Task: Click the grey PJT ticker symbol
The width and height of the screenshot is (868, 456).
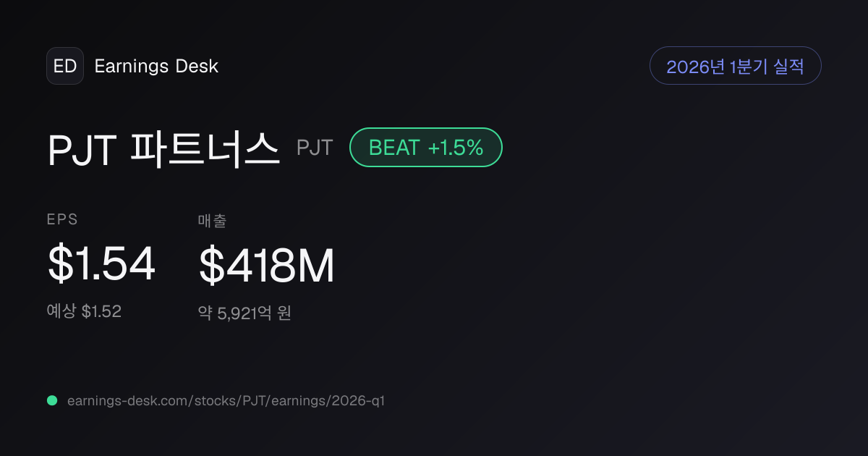Action: click(x=315, y=148)
